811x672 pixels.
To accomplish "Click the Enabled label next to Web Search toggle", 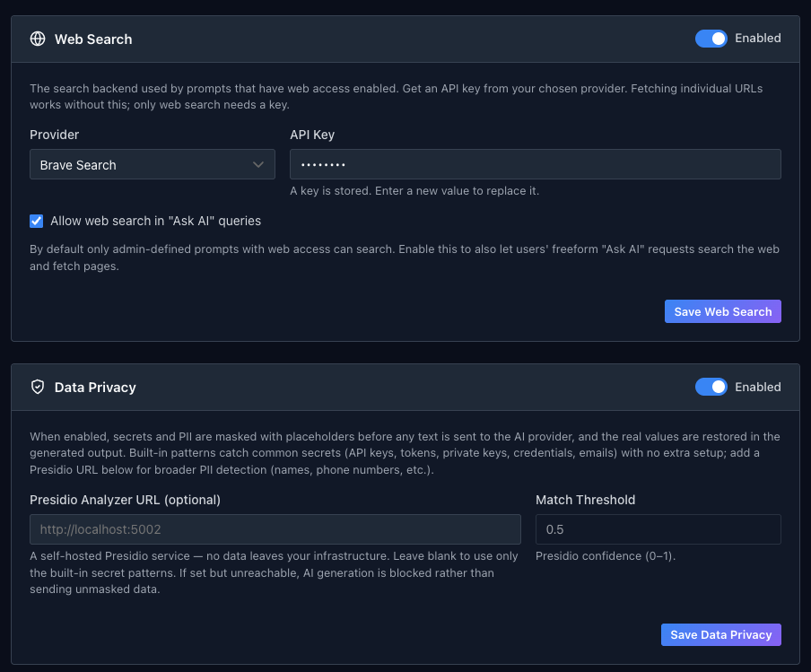I will point(758,39).
